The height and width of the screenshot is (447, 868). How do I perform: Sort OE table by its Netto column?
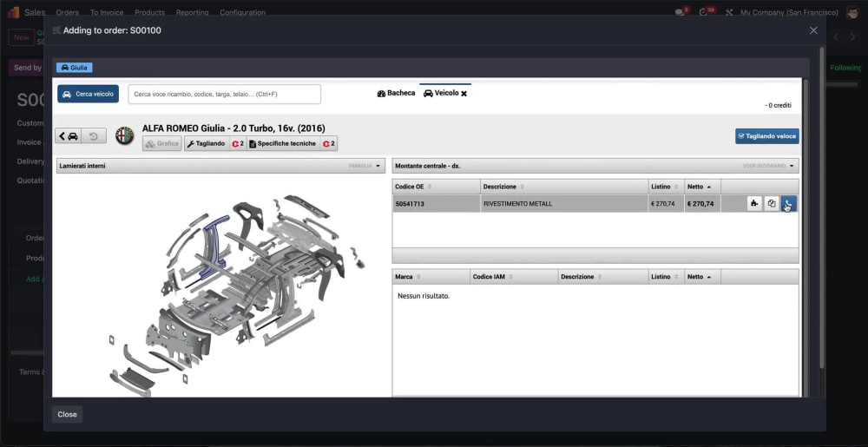(x=702, y=187)
